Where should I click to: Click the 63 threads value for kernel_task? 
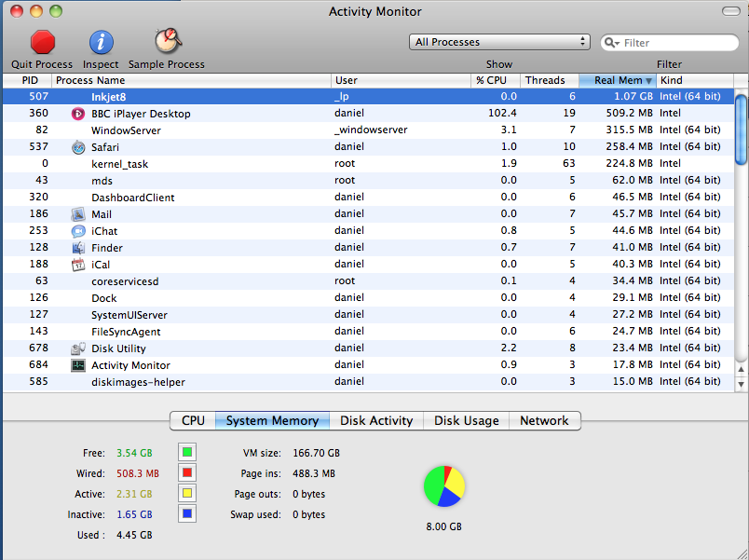click(569, 163)
